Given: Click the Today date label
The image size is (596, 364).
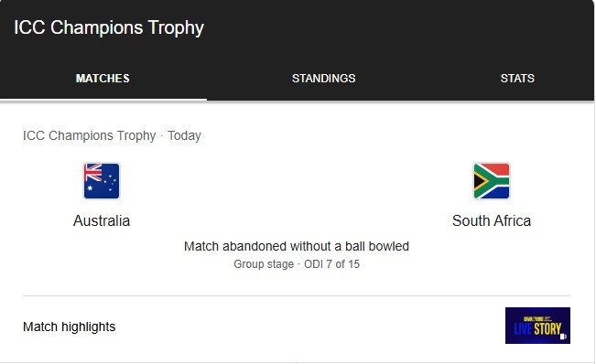Looking at the screenshot, I should click(184, 135).
